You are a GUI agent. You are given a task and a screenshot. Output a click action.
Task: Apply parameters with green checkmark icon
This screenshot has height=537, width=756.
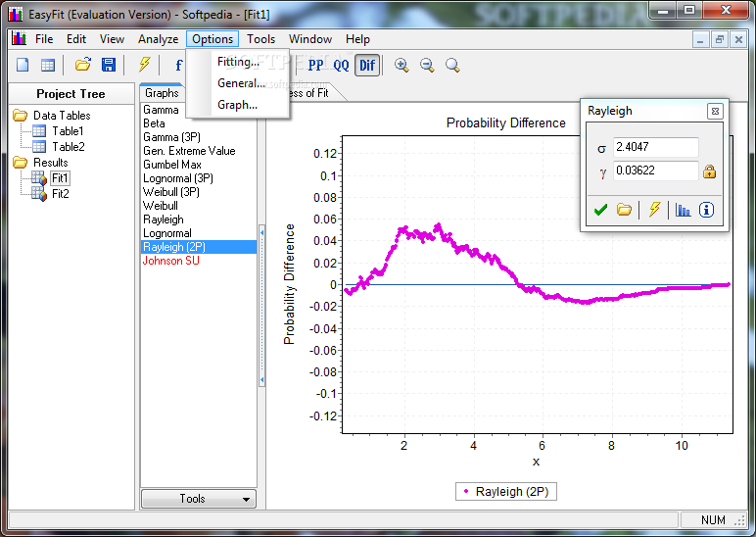[x=600, y=210]
